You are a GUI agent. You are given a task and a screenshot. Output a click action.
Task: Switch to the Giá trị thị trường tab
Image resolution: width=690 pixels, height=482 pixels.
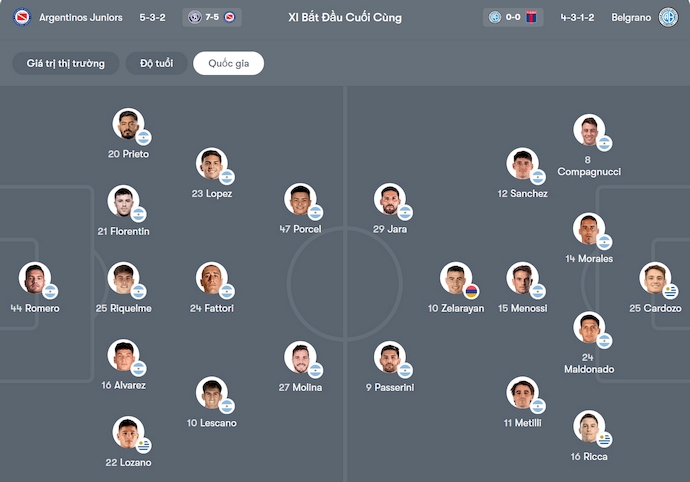64,63
